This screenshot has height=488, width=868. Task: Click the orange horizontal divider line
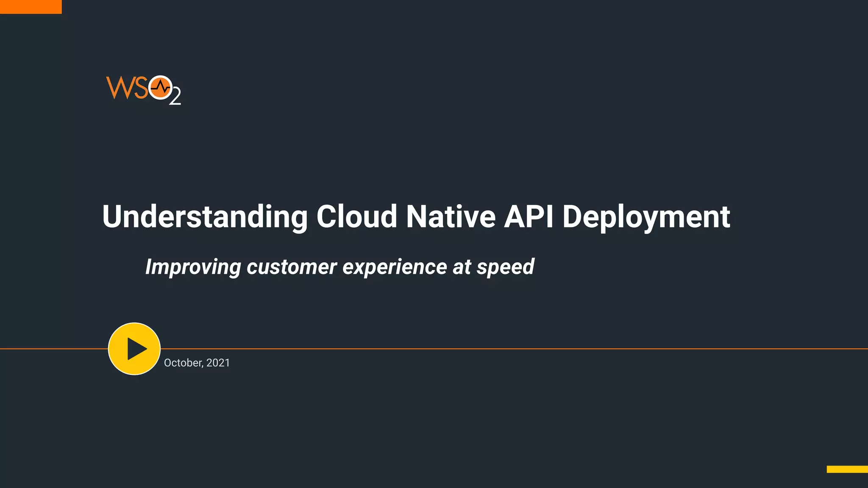click(x=509, y=349)
